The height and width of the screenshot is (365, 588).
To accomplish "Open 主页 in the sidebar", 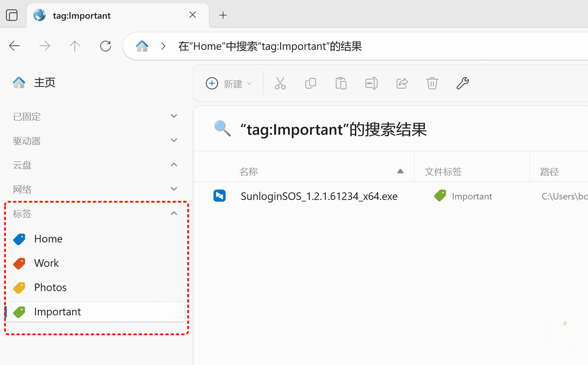I will [44, 82].
